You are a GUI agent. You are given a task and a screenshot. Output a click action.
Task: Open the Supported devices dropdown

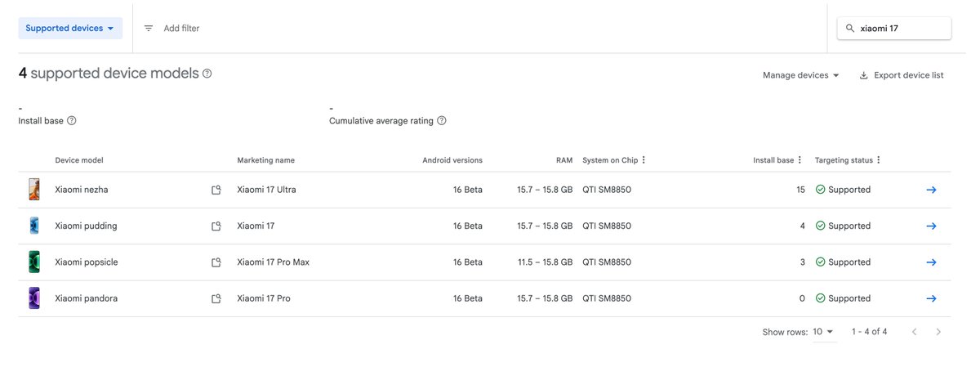click(x=70, y=28)
